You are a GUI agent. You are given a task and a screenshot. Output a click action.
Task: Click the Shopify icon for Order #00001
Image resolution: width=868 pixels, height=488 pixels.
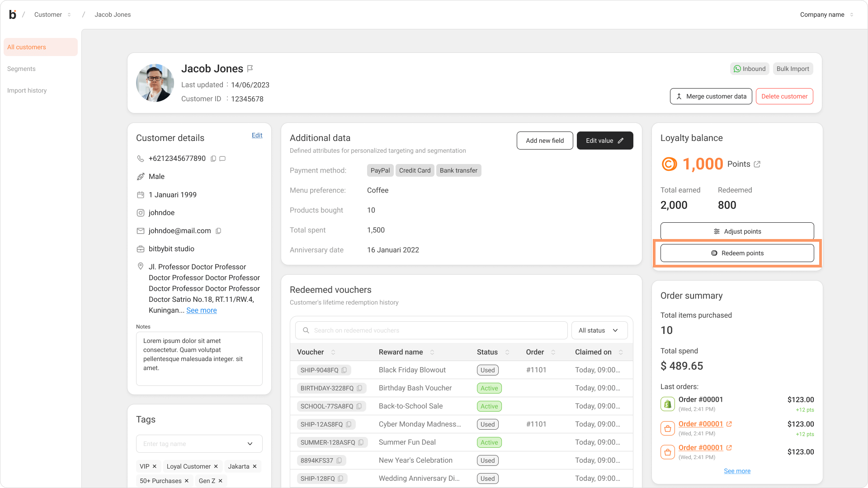click(x=668, y=404)
